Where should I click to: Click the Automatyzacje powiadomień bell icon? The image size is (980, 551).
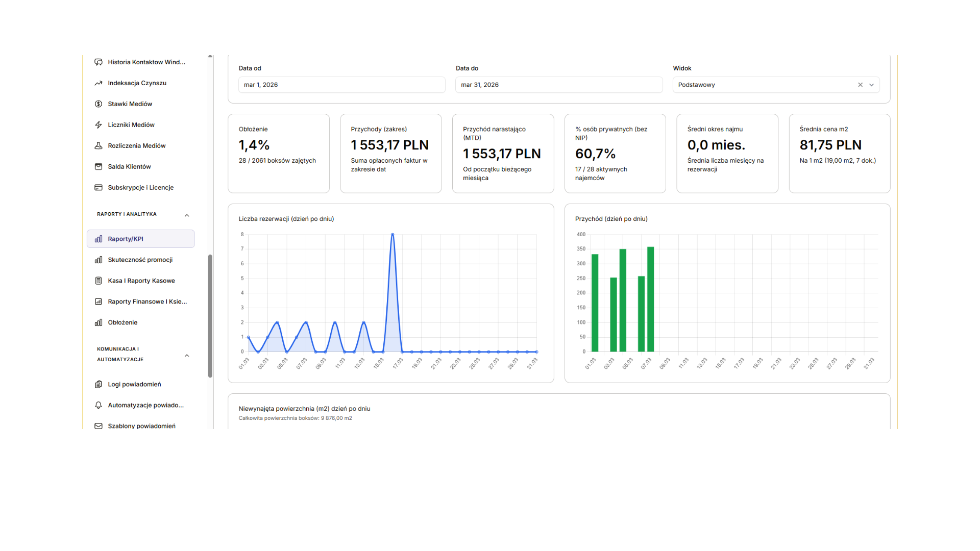pyautogui.click(x=99, y=405)
